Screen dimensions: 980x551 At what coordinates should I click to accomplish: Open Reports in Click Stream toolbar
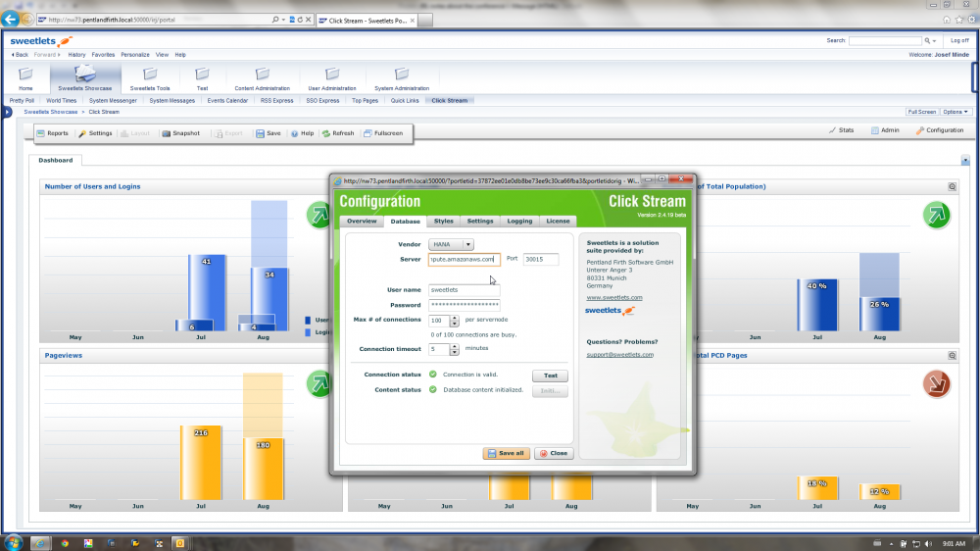pos(53,133)
